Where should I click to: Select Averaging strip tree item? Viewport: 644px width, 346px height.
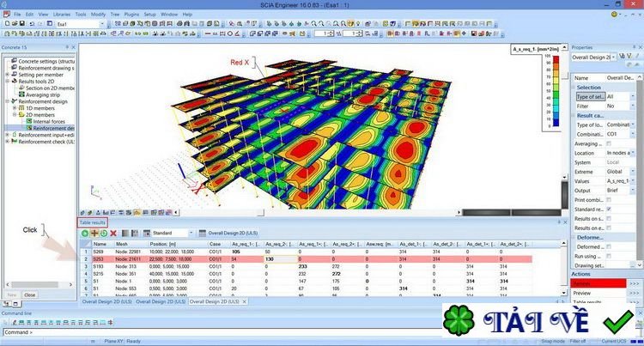click(43, 94)
